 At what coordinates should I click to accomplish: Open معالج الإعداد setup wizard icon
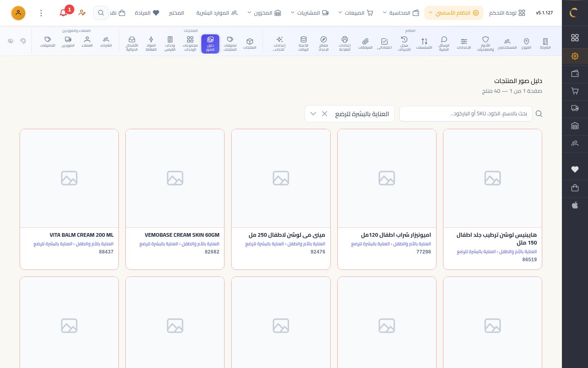pyautogui.click(x=323, y=44)
